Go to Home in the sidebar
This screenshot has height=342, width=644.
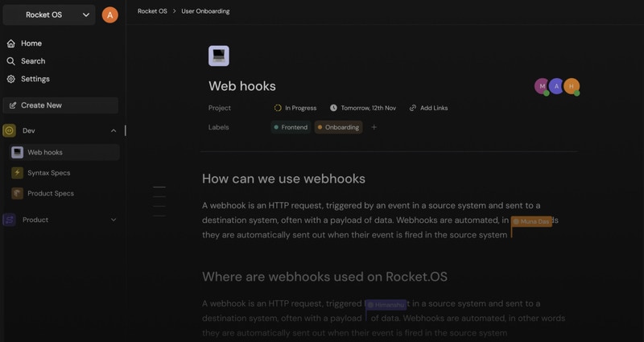[x=31, y=43]
